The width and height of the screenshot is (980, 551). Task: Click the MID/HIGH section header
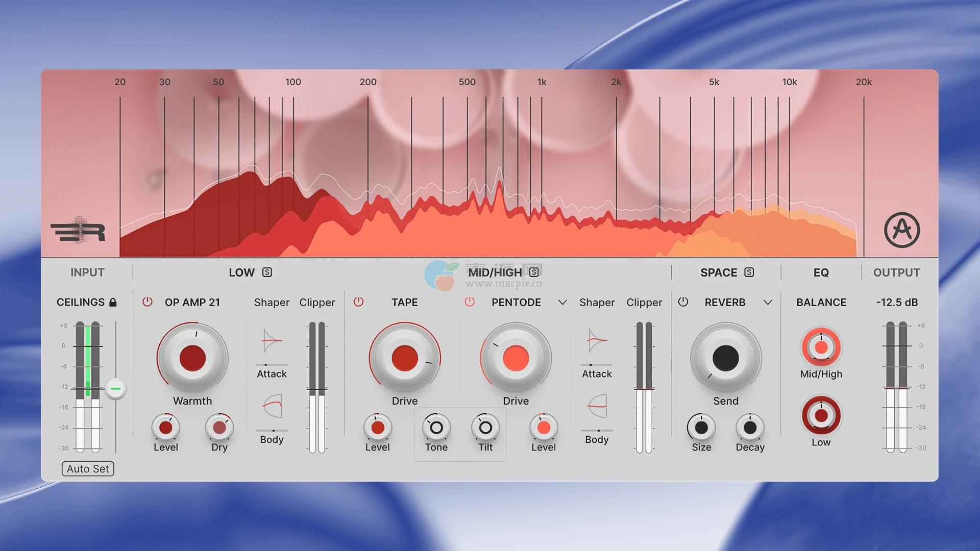(495, 272)
